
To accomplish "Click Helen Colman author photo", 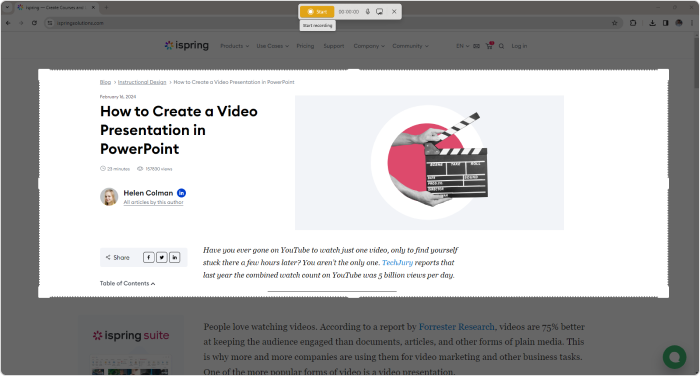I will (109, 196).
